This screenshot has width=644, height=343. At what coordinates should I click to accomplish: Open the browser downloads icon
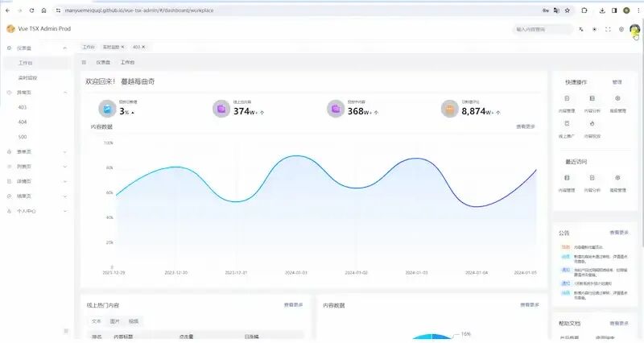[602, 10]
